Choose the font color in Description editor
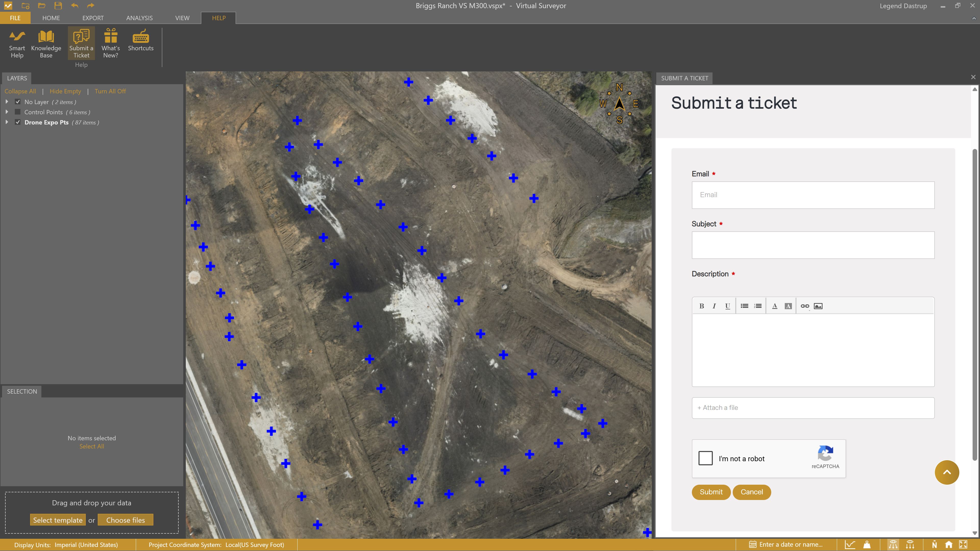The image size is (980, 551). pyautogui.click(x=775, y=306)
